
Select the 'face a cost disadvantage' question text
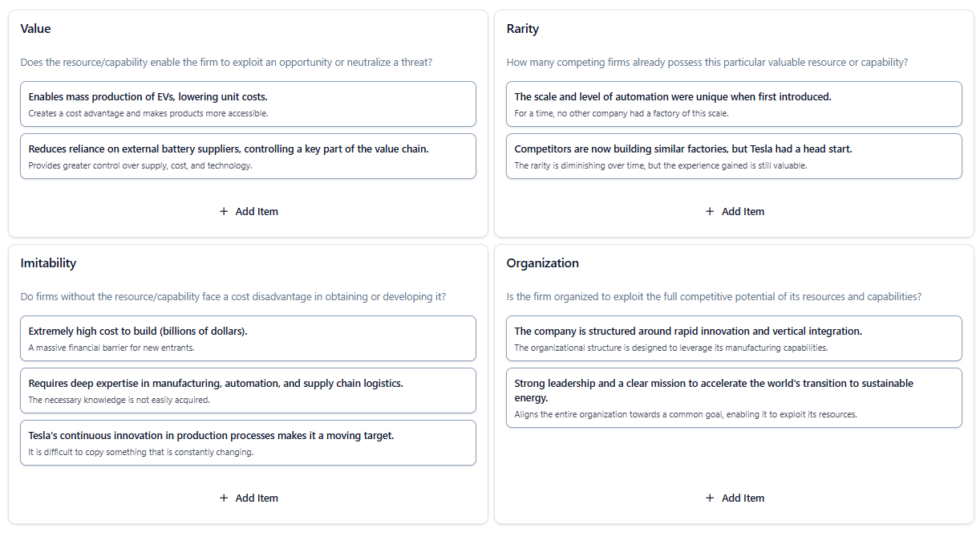point(233,297)
